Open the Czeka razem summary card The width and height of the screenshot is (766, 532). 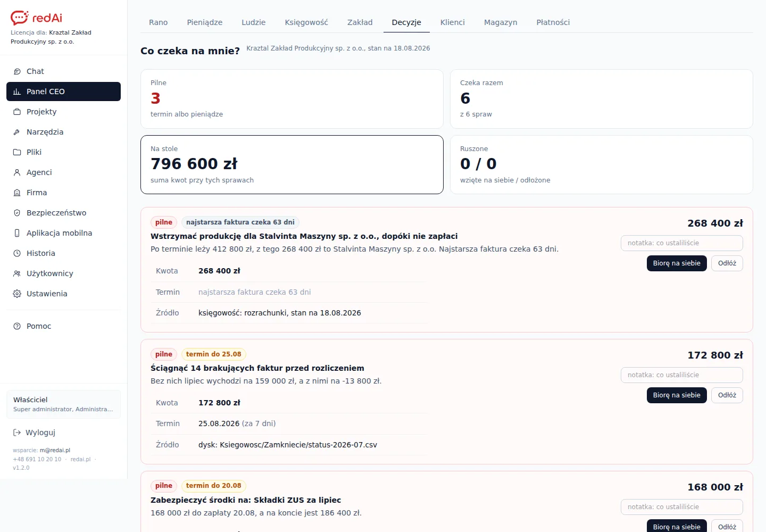602,99
